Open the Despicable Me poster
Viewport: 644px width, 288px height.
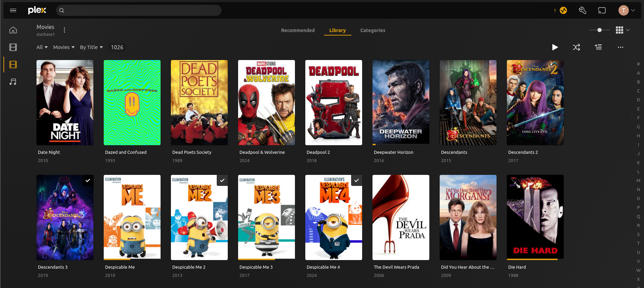tap(132, 217)
